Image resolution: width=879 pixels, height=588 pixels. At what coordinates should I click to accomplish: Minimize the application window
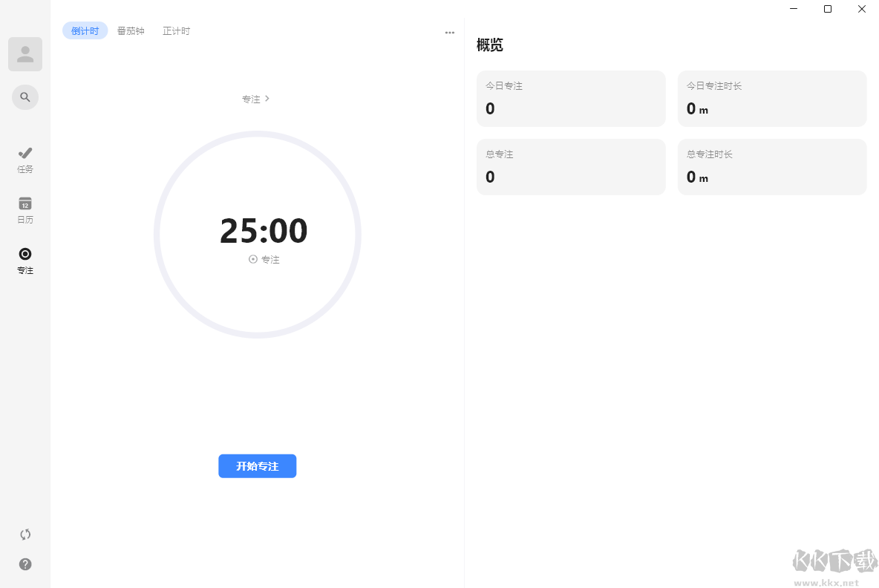click(x=793, y=8)
